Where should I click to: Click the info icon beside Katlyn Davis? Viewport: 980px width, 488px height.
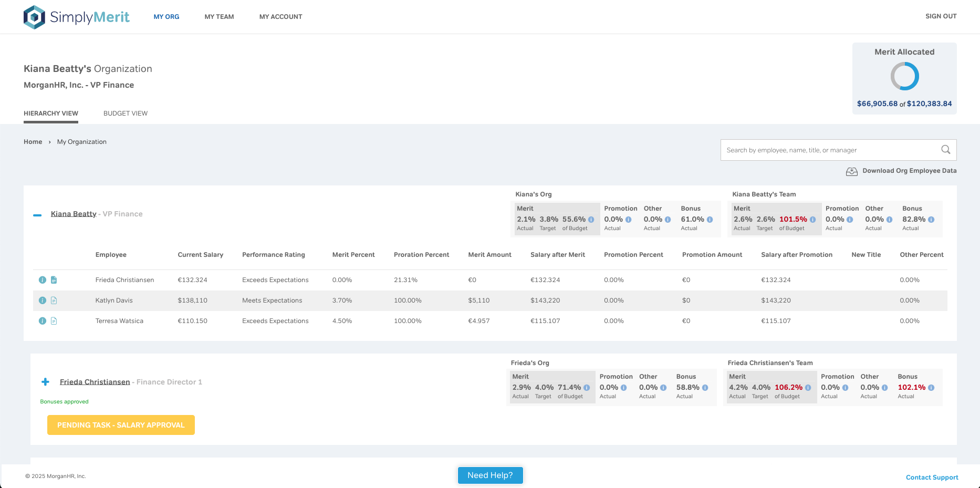(x=43, y=300)
